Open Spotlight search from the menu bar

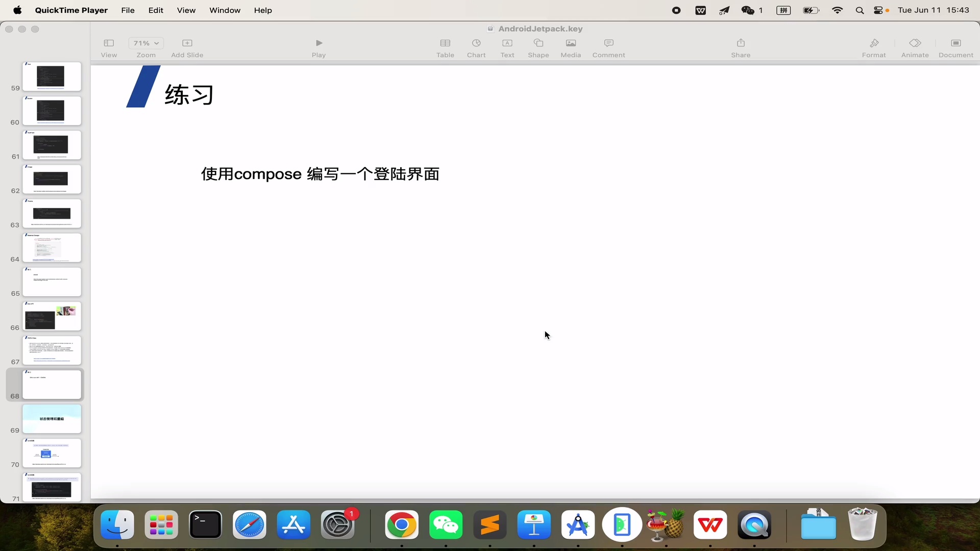pos(860,10)
